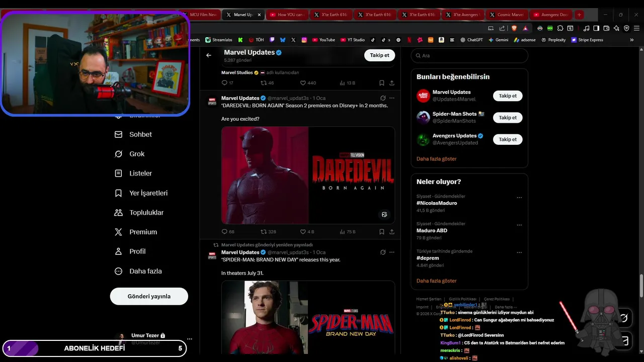Edit Daredevil image with Grok icon
Screen dimensions: 644x362
(x=384, y=215)
